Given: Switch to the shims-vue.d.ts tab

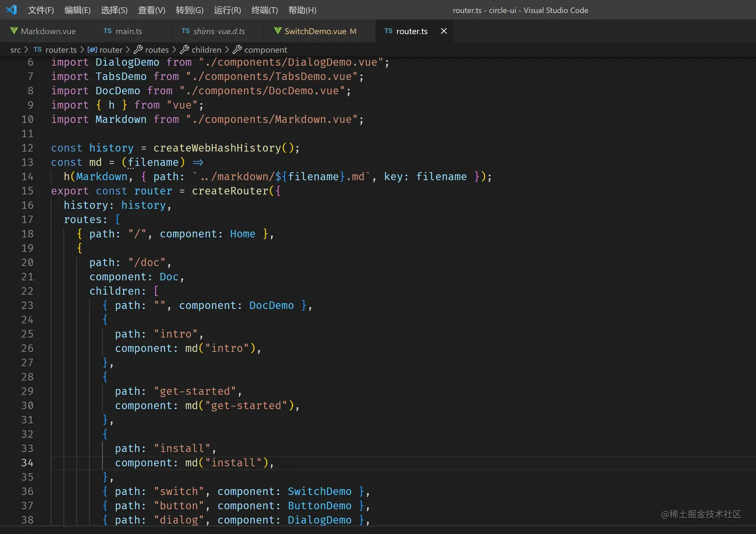Looking at the screenshot, I should pyautogui.click(x=219, y=31).
